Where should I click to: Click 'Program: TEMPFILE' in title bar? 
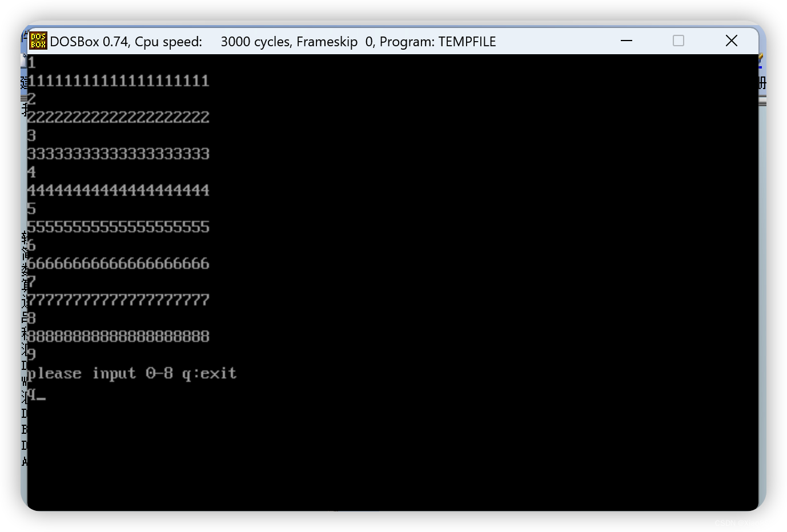coord(437,42)
